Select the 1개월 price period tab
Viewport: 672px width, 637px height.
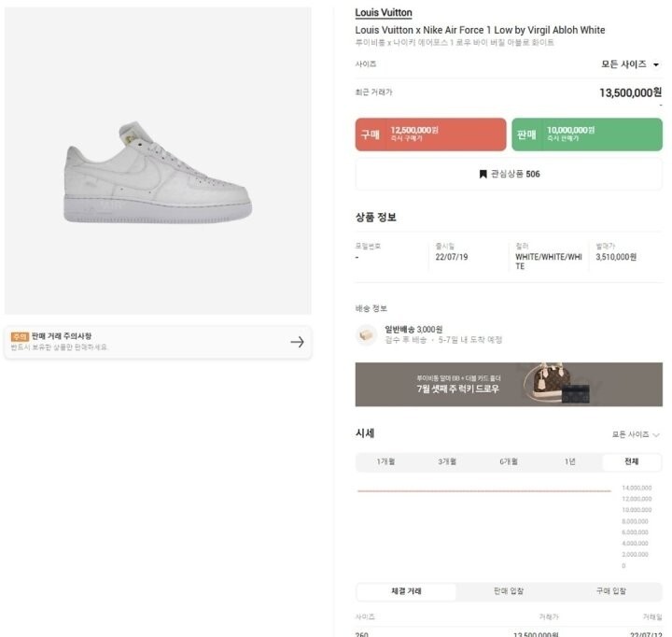(x=385, y=462)
